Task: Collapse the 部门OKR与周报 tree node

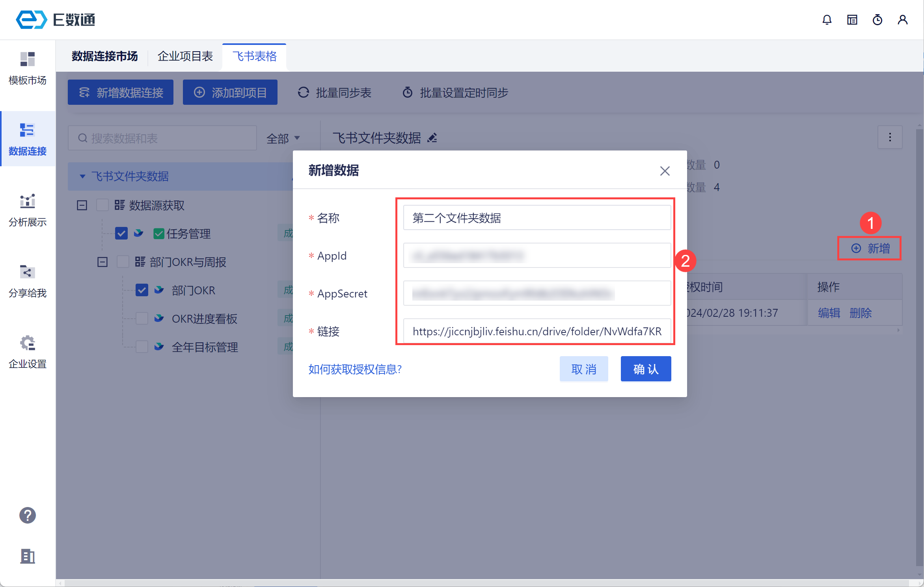Action: point(102,262)
